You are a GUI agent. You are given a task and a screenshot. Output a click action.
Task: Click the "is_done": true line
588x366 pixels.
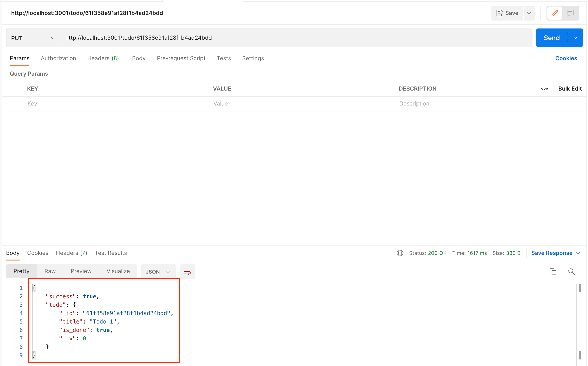[x=86, y=330]
